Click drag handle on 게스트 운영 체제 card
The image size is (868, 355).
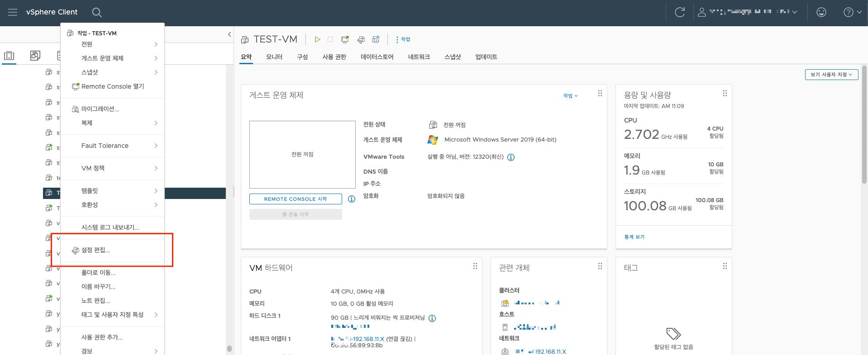click(600, 93)
